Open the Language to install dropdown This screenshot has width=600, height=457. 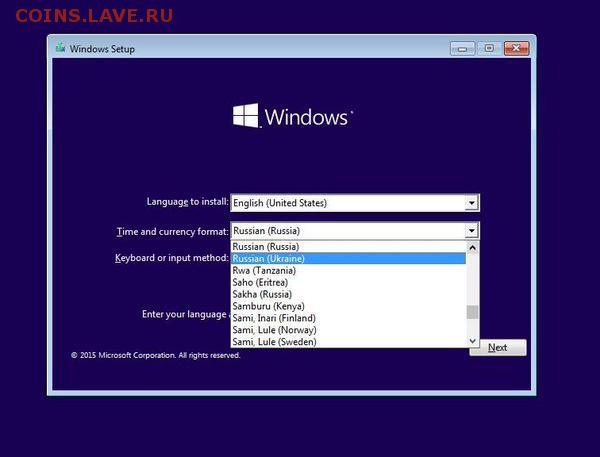pos(471,203)
